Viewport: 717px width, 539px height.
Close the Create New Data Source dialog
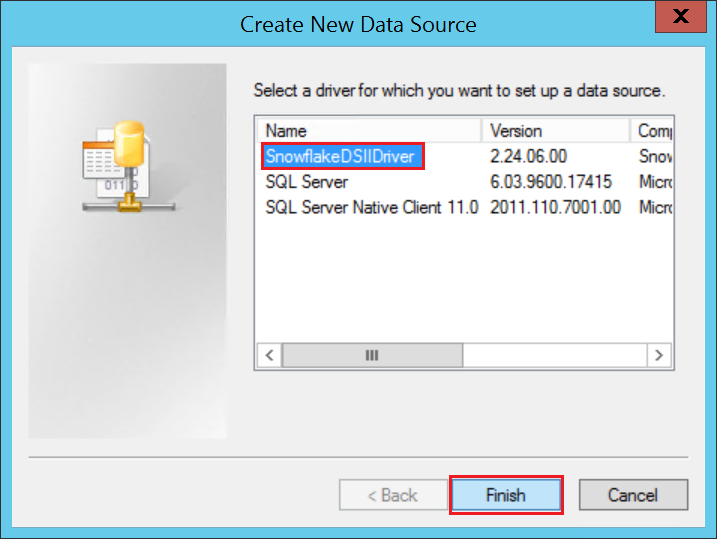point(680,17)
